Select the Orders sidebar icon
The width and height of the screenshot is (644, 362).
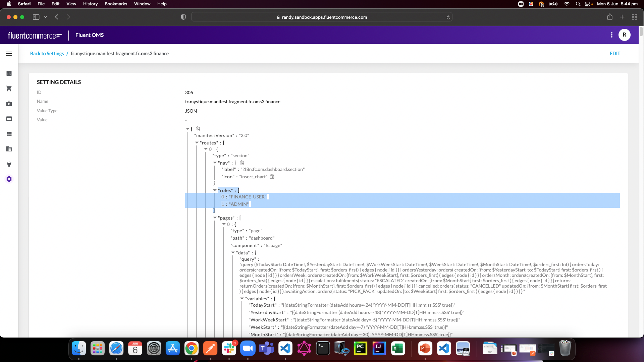coord(9,88)
